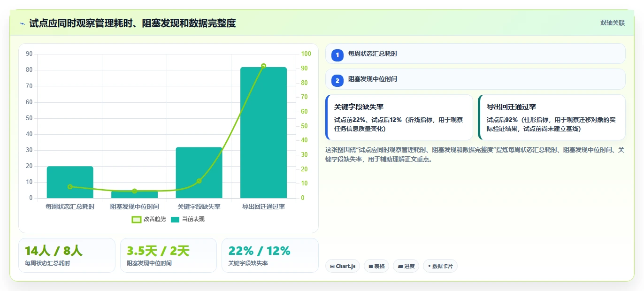Image resolution: width=644 pixels, height=291 pixels.
Task: Open list item 每周状态汇总耗时
Action: 475,54
